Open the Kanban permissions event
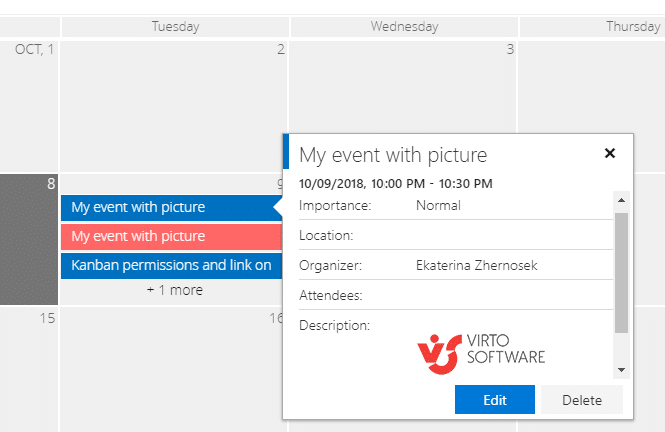This screenshot has width=665, height=432. tap(171, 265)
